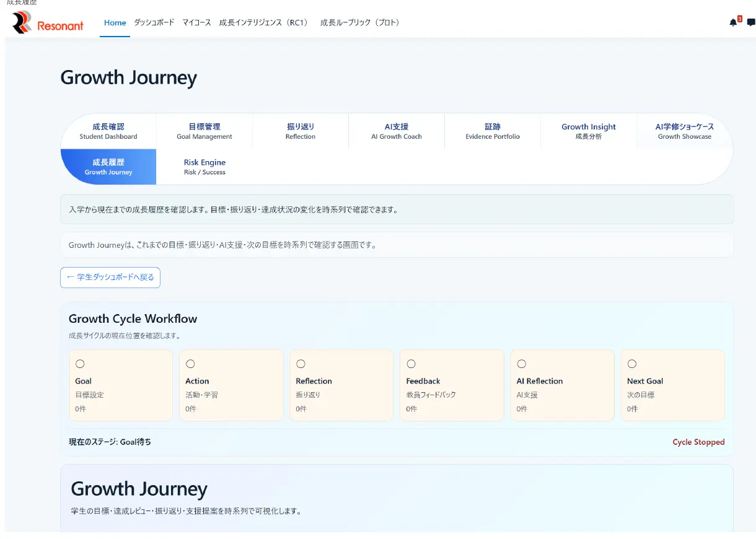Click the Goal 目標設定 card
This screenshot has height=539, width=756.
click(121, 385)
